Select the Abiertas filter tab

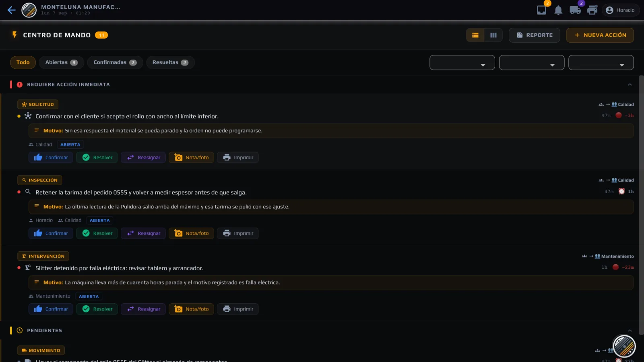pyautogui.click(x=62, y=62)
